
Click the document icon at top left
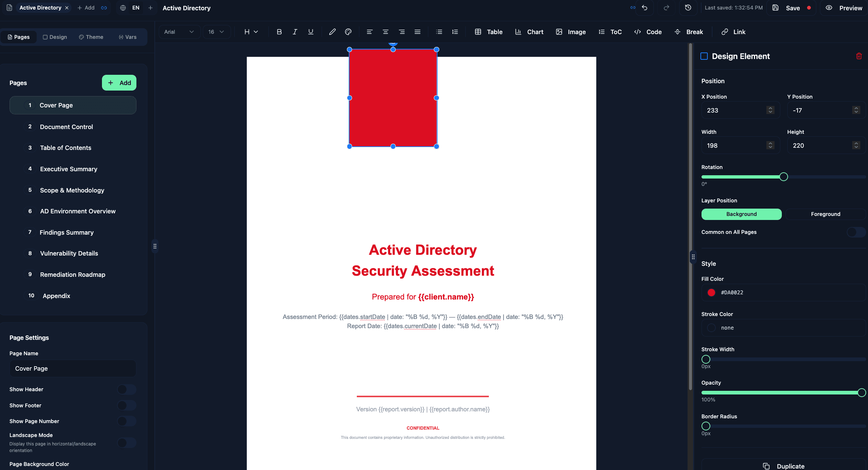tap(10, 8)
